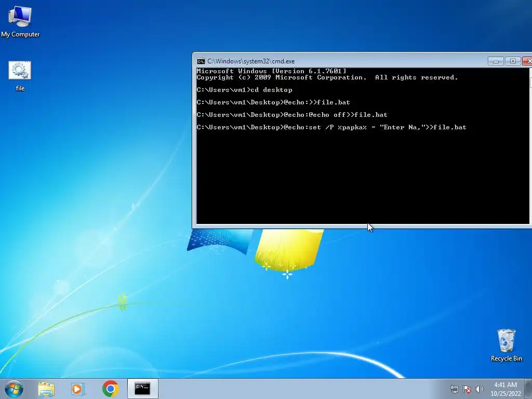Click the Action Center flag tray icon

(467, 389)
